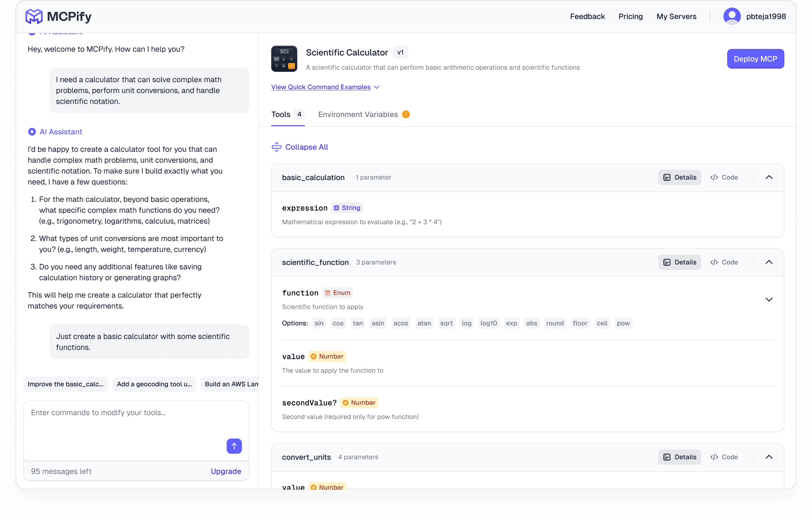Open My Servers in top navigation
This screenshot has height=520, width=812.
676,16
